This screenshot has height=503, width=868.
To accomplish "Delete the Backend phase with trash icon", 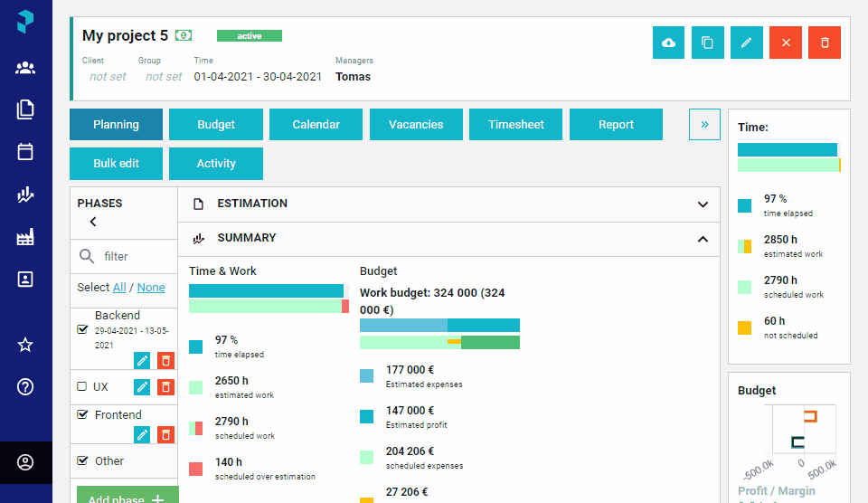I will click(165, 361).
